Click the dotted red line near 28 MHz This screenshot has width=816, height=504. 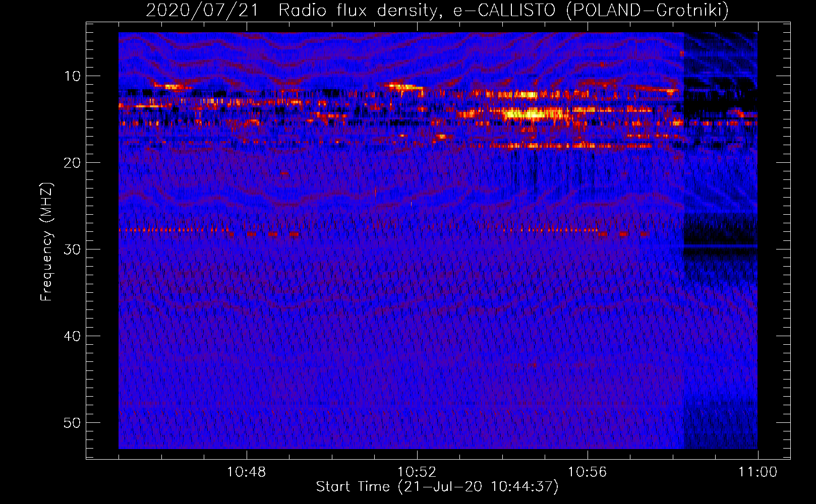point(174,230)
